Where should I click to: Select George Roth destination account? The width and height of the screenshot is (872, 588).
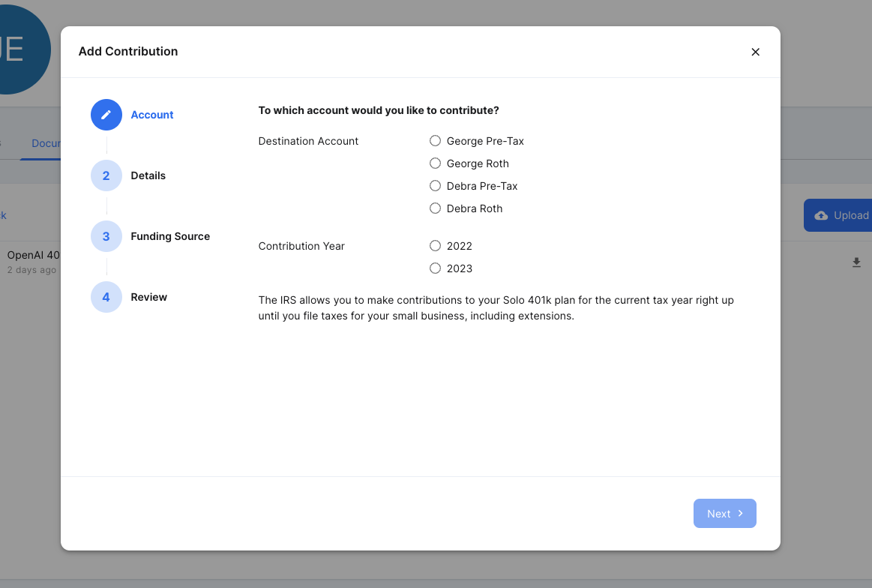pyautogui.click(x=435, y=163)
